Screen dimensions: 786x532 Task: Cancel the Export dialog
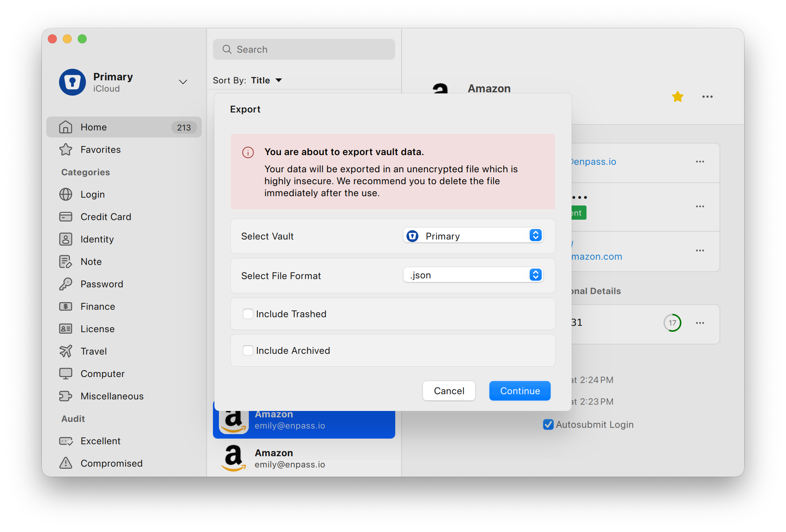click(x=449, y=391)
